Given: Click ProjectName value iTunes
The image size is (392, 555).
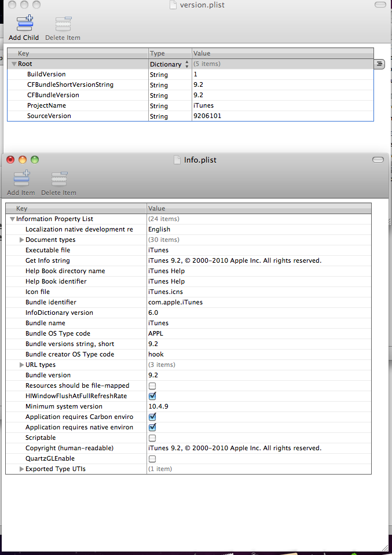Looking at the screenshot, I should pyautogui.click(x=203, y=105).
